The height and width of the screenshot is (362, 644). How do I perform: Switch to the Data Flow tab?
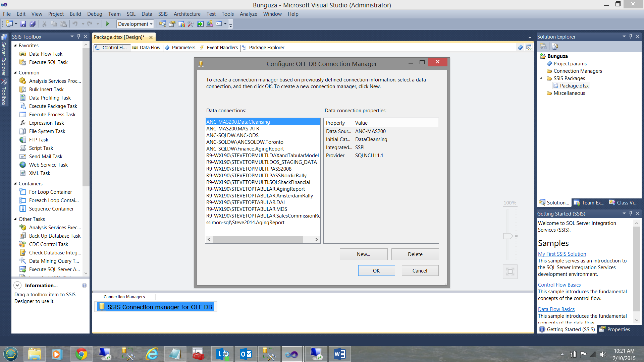pos(147,48)
